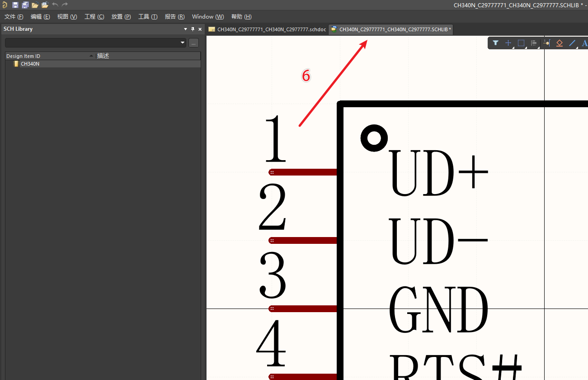
Task: Open the 报告 (R) menu
Action: pos(174,17)
